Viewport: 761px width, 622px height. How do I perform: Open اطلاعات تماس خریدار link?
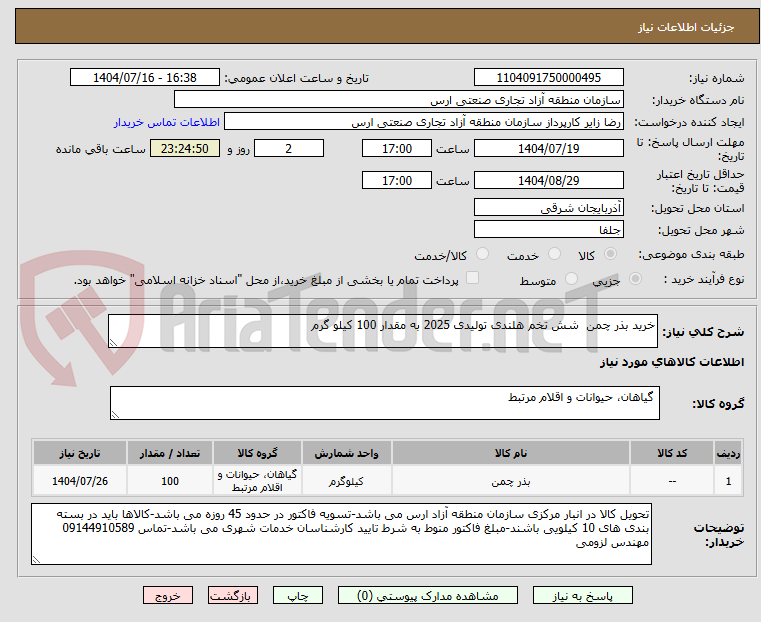(x=167, y=122)
